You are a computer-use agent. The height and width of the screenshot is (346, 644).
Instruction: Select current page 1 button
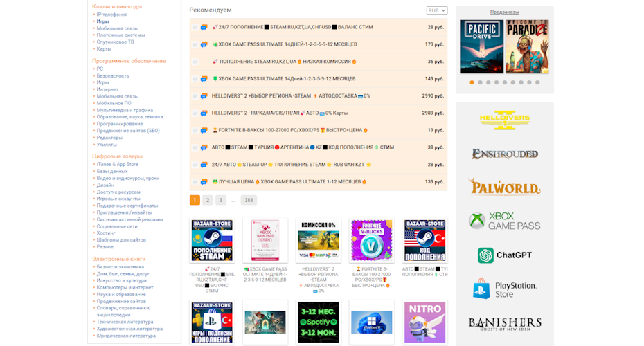(x=195, y=200)
